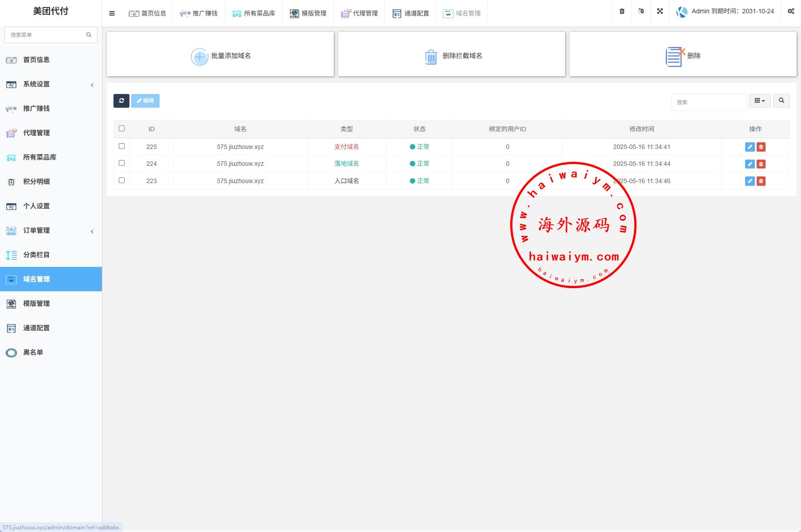Delete domain row with ID 223
801x532 pixels.
pos(761,181)
